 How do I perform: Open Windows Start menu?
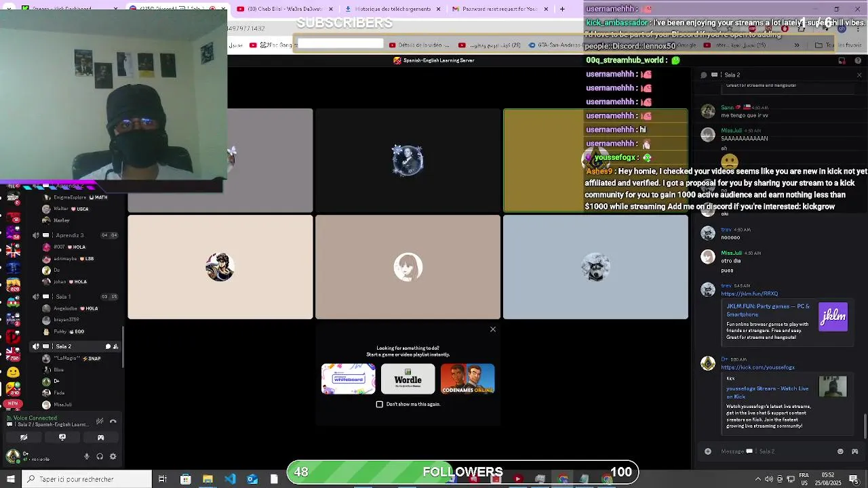pos(10,479)
